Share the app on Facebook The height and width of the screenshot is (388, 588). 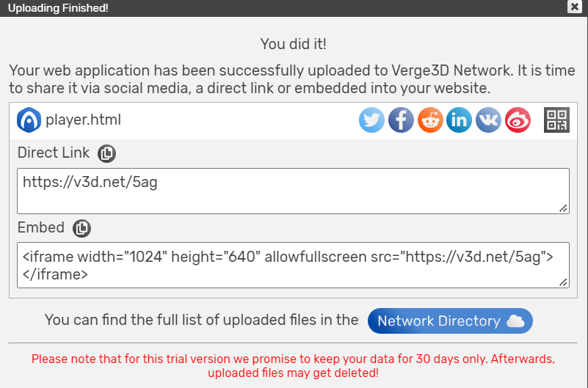[x=401, y=120]
